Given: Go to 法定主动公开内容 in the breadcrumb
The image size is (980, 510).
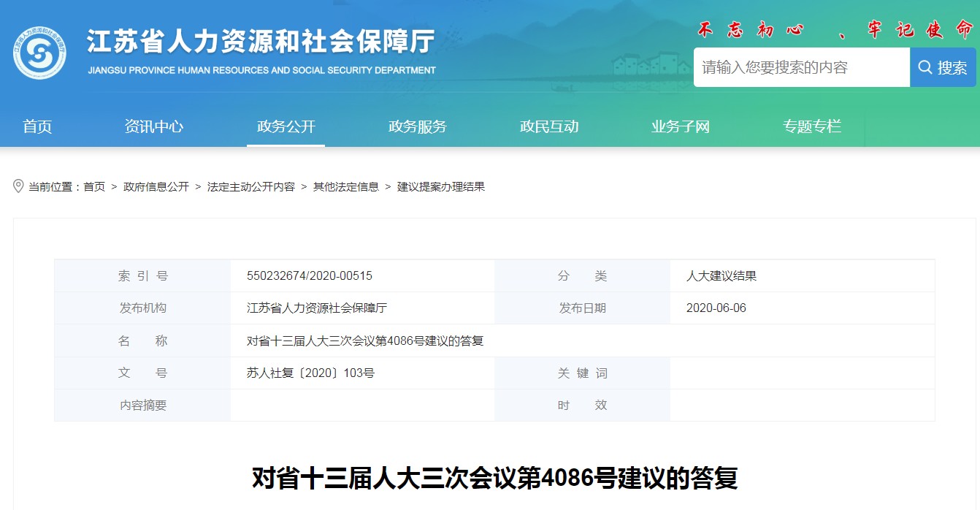Looking at the screenshot, I should click(251, 187).
